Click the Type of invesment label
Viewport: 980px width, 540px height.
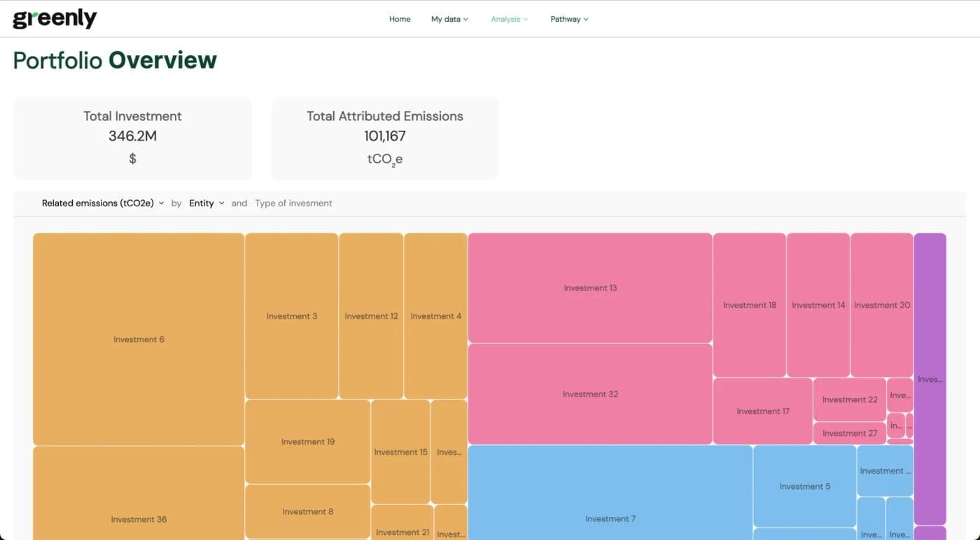coord(293,203)
